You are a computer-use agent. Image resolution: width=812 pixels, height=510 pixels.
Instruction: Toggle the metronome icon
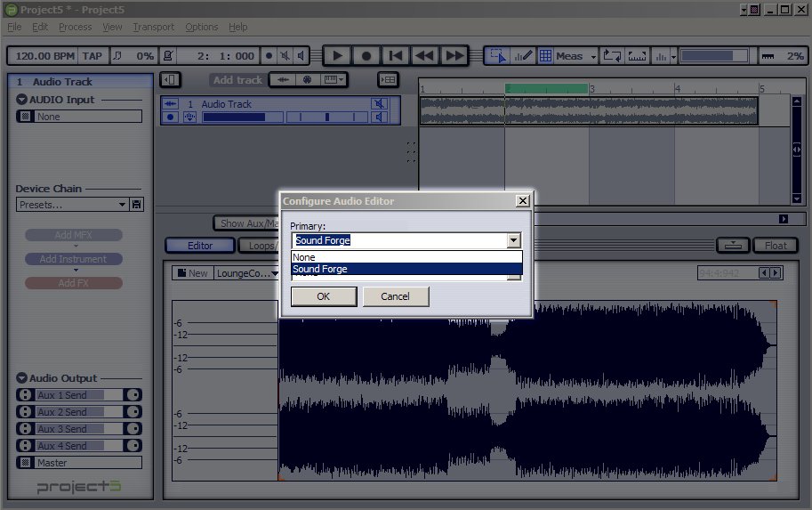click(168, 56)
